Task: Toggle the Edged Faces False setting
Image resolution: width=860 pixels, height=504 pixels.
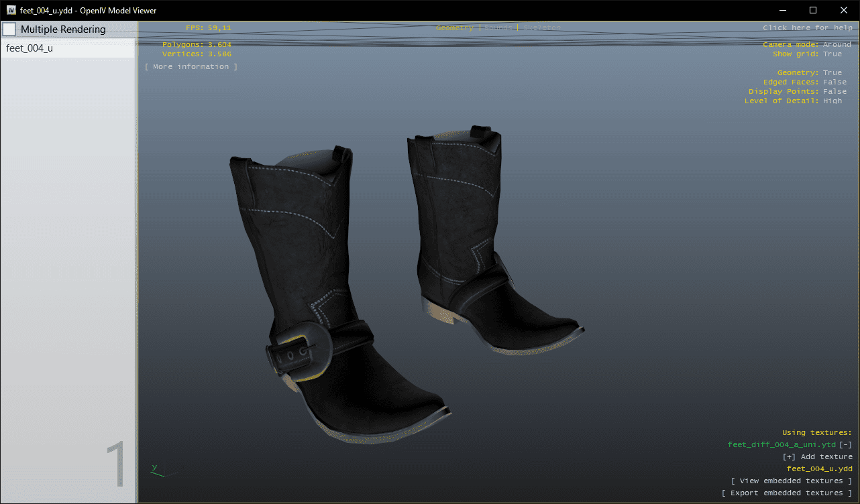Action: click(834, 82)
